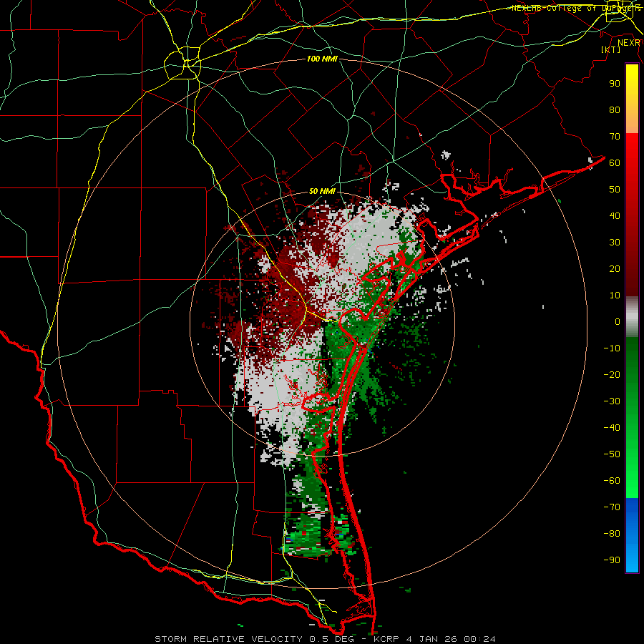The width and height of the screenshot is (644, 644).
Task: Click the "100 NMI" range ring label
Action: [x=322, y=59]
